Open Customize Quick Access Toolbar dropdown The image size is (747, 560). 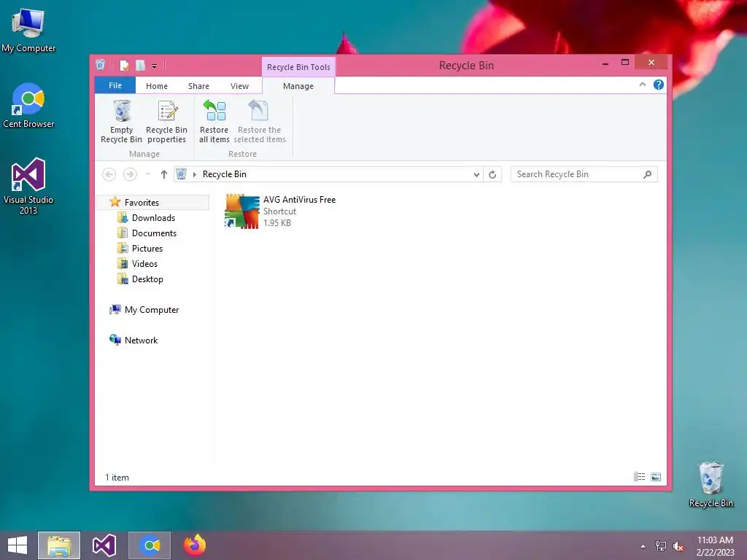click(x=155, y=66)
